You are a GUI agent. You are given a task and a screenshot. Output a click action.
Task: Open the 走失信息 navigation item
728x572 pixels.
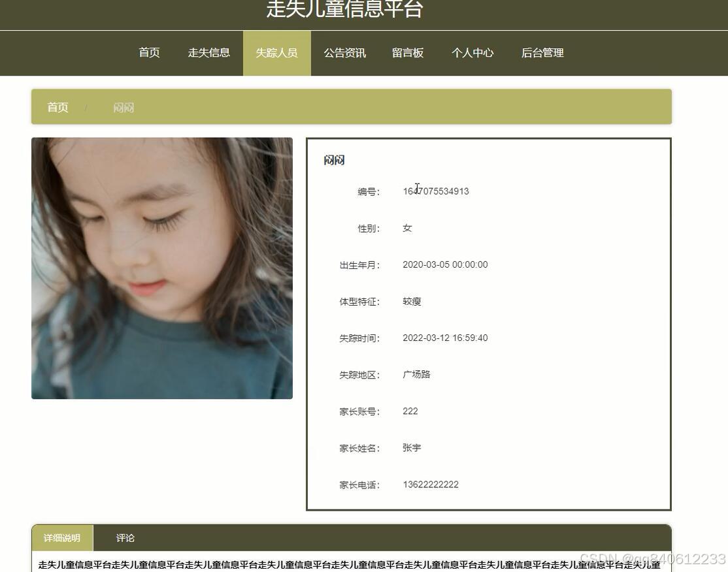pos(209,53)
